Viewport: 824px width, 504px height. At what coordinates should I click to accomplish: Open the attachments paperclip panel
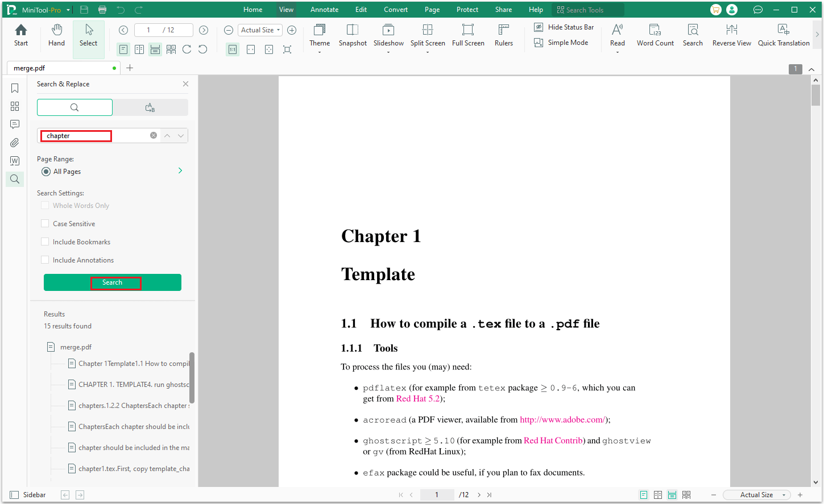point(15,143)
